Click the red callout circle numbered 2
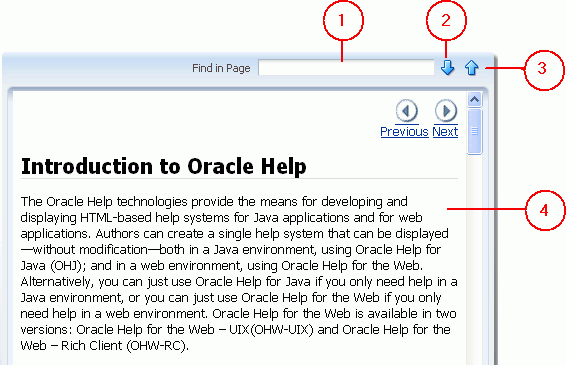This screenshot has width=566, height=365. pos(446,20)
